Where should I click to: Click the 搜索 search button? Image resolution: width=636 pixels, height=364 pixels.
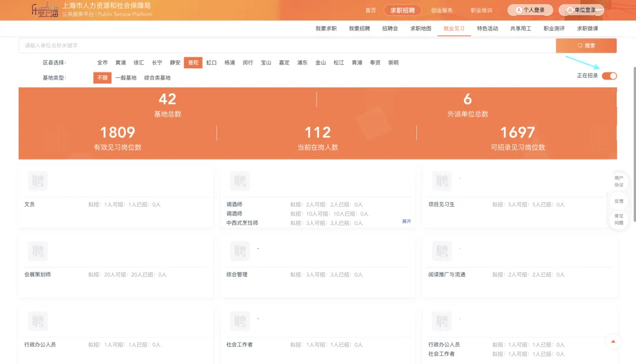(x=586, y=45)
